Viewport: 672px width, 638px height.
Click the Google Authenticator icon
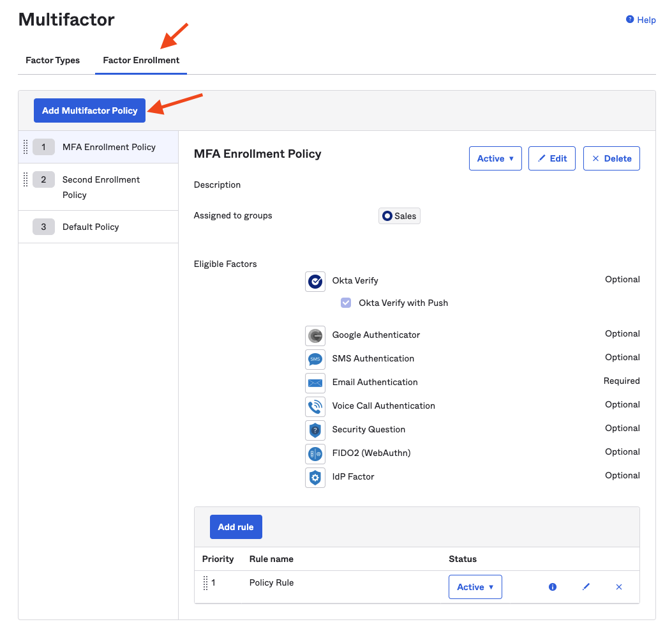[315, 335]
